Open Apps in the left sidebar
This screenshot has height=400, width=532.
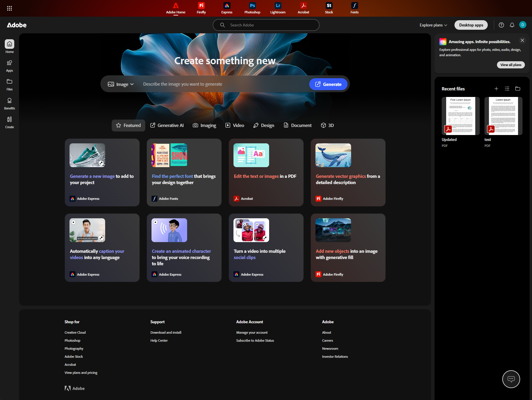(10, 66)
